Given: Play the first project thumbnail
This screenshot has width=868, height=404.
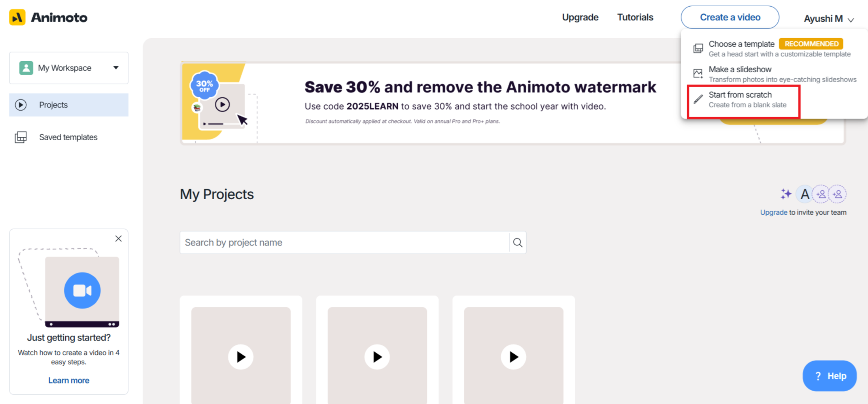Looking at the screenshot, I should click(x=241, y=357).
